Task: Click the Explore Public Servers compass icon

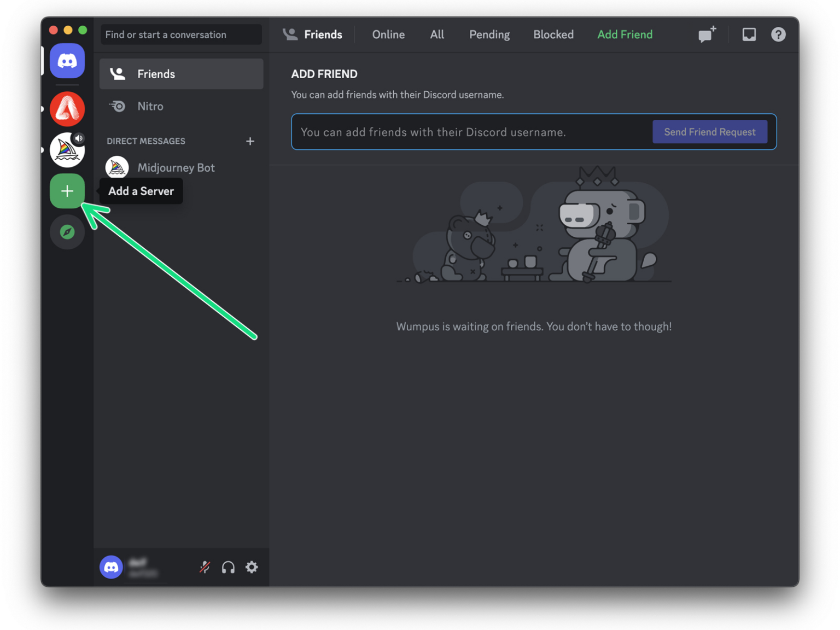Action: 67,232
